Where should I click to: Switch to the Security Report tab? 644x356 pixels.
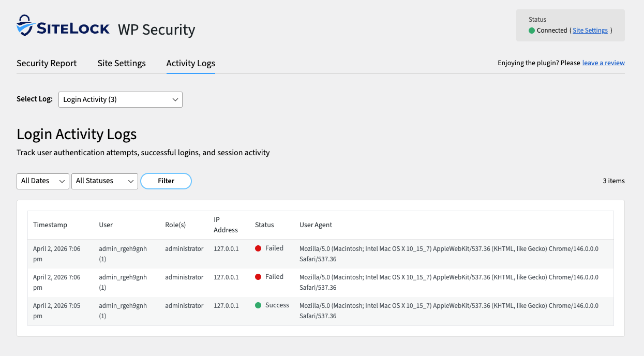pos(46,63)
